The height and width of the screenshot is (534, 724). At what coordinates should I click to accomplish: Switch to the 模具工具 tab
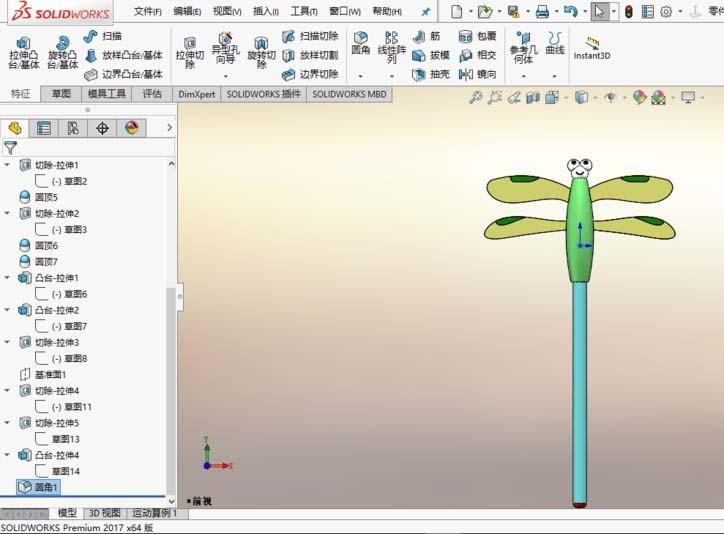(107, 94)
